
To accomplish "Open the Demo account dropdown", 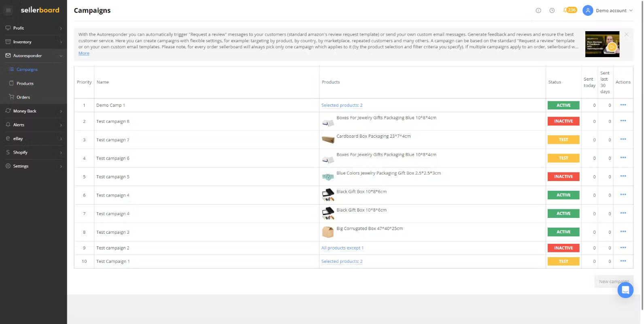I will [614, 11].
